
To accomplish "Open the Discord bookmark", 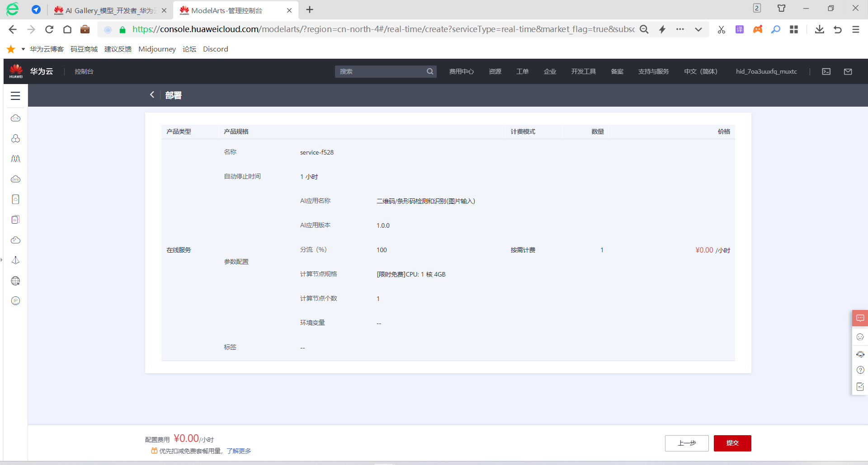I will [x=215, y=49].
